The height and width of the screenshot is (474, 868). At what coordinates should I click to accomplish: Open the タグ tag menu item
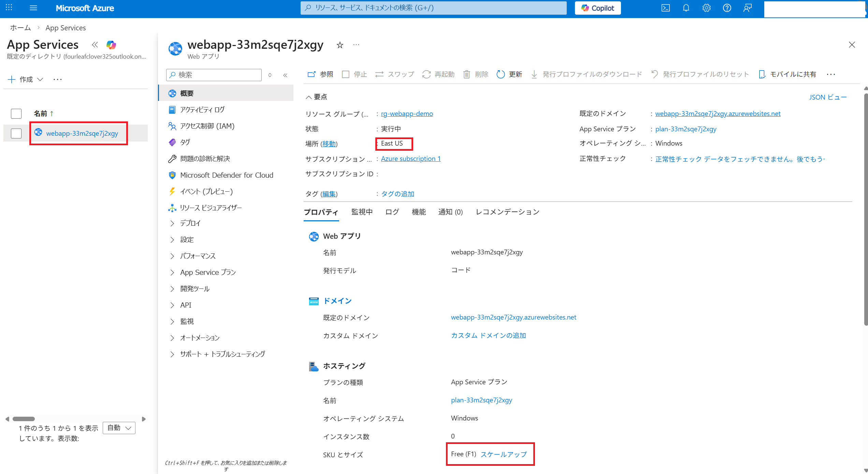coord(185,142)
